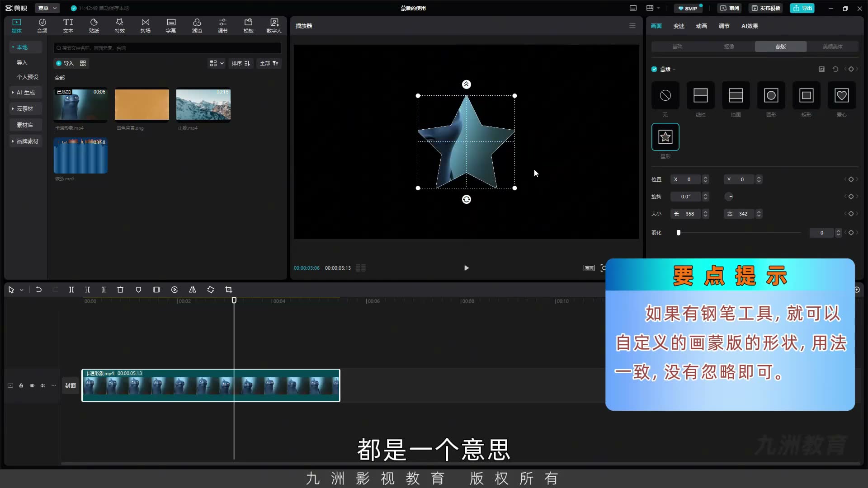Screen dimensions: 868x488
Task: Choose the circle mask shape
Action: 771,95
